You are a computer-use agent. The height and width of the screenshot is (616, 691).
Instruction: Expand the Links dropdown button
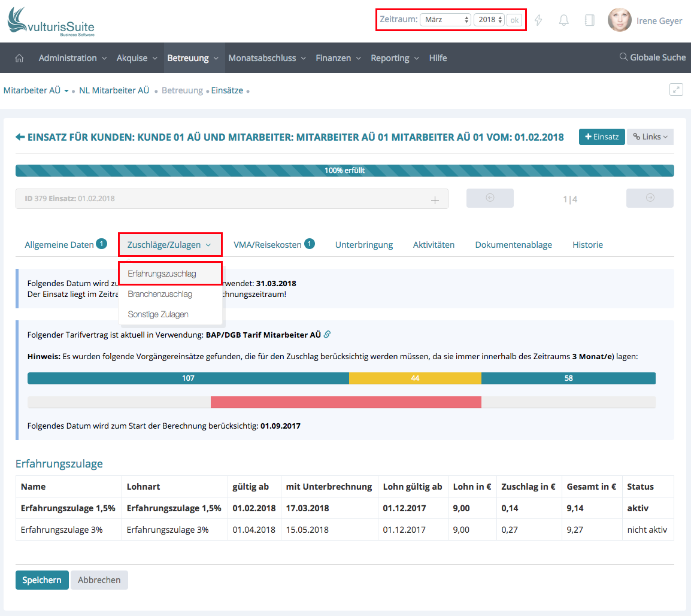(x=650, y=136)
